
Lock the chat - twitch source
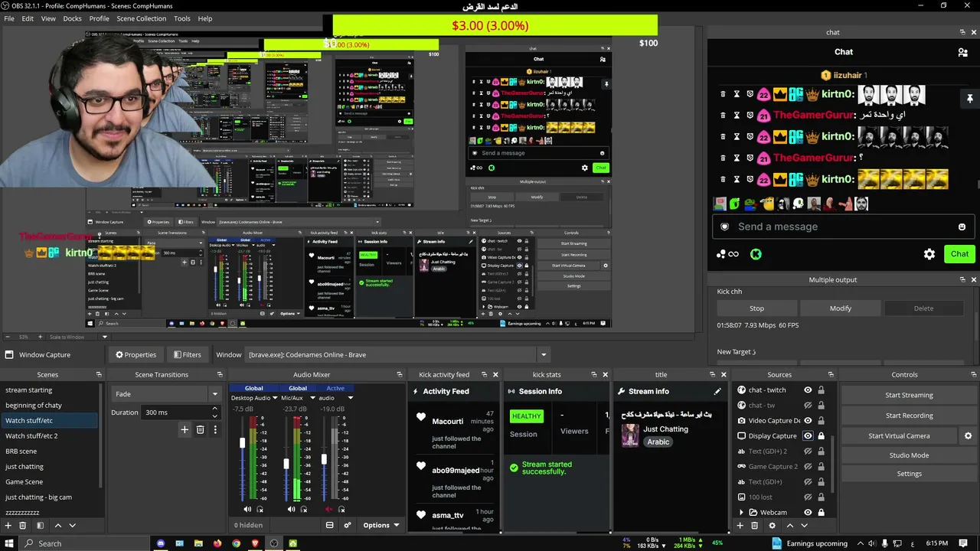[x=822, y=390]
